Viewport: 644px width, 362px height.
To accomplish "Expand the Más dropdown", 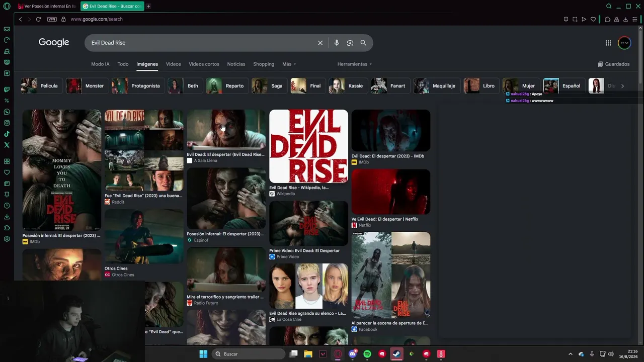I will (x=289, y=64).
